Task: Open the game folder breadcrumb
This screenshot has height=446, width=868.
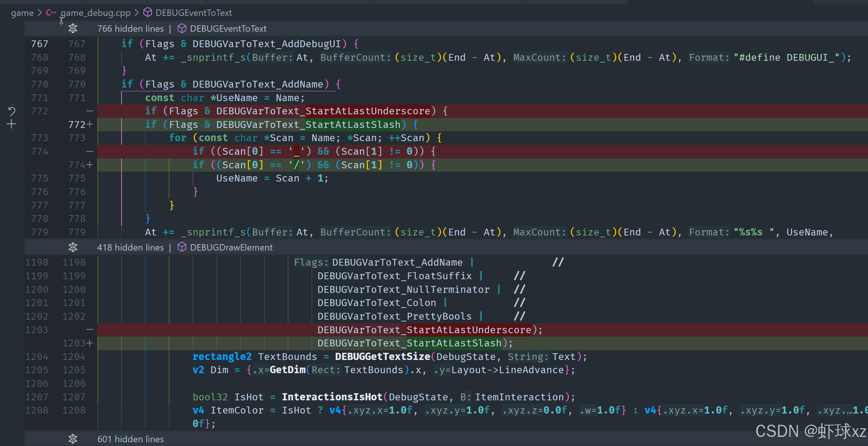Action: 22,13
